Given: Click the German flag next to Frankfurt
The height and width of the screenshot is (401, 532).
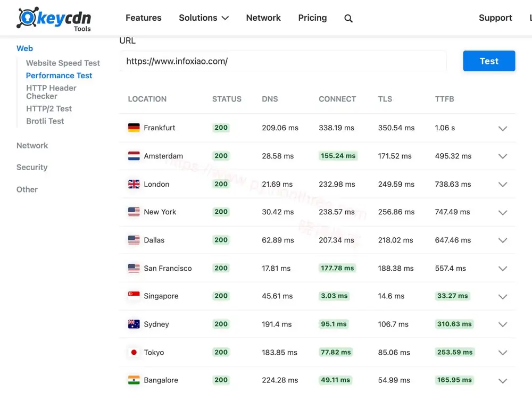Looking at the screenshot, I should (134, 128).
